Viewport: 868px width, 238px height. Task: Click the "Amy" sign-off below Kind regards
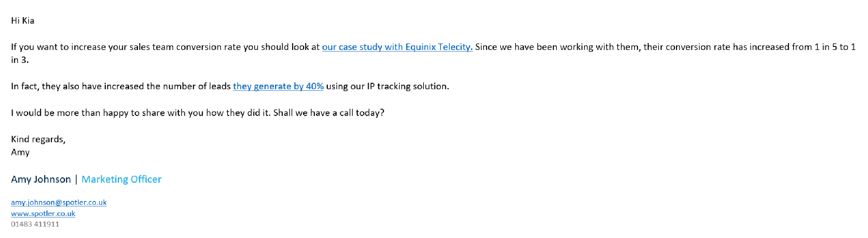[20, 152]
